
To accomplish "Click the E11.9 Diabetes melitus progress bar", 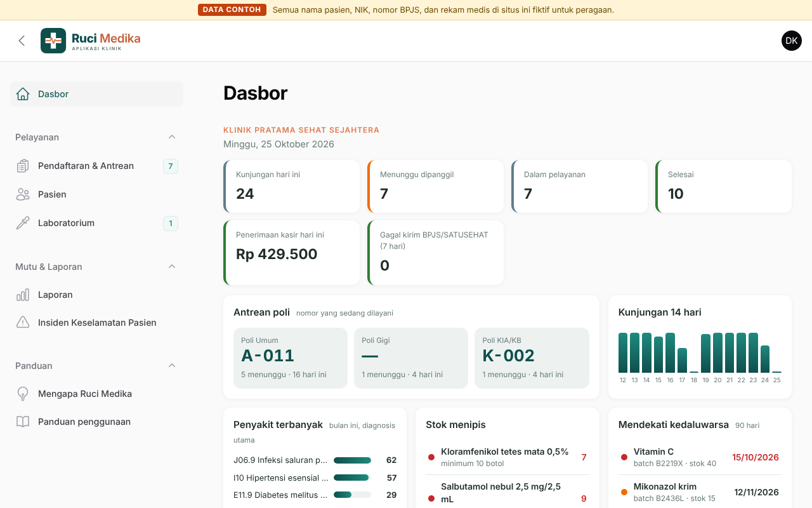I will point(352,495).
